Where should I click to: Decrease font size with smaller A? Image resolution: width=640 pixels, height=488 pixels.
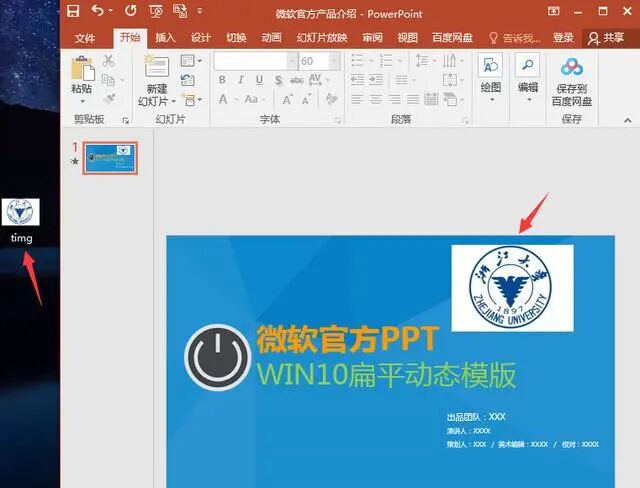(306, 100)
